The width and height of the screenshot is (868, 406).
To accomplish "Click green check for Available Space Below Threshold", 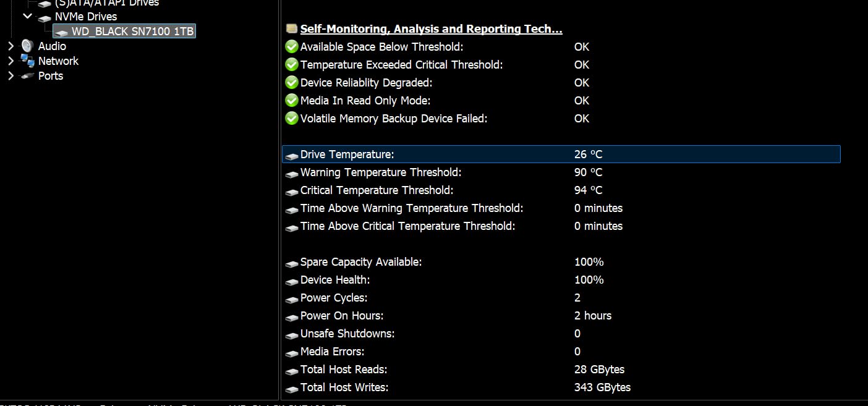I will point(292,47).
